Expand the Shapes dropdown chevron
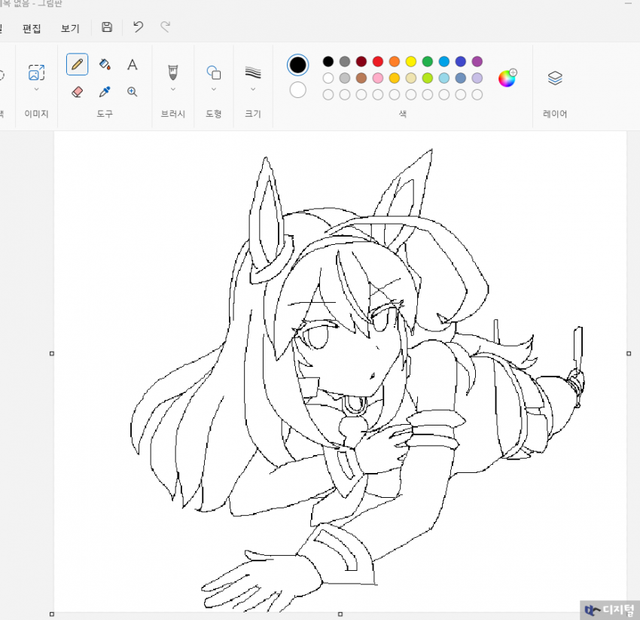 point(213,89)
